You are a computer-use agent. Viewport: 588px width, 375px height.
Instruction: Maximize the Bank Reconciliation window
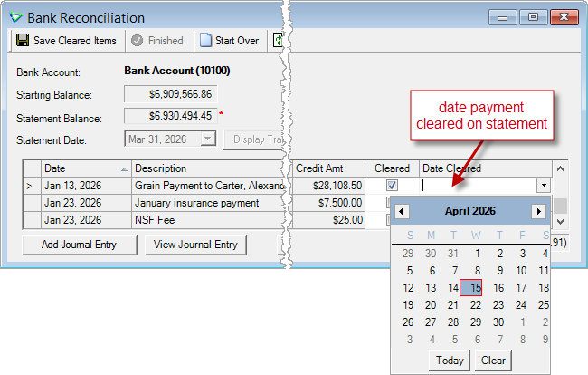[x=533, y=17]
